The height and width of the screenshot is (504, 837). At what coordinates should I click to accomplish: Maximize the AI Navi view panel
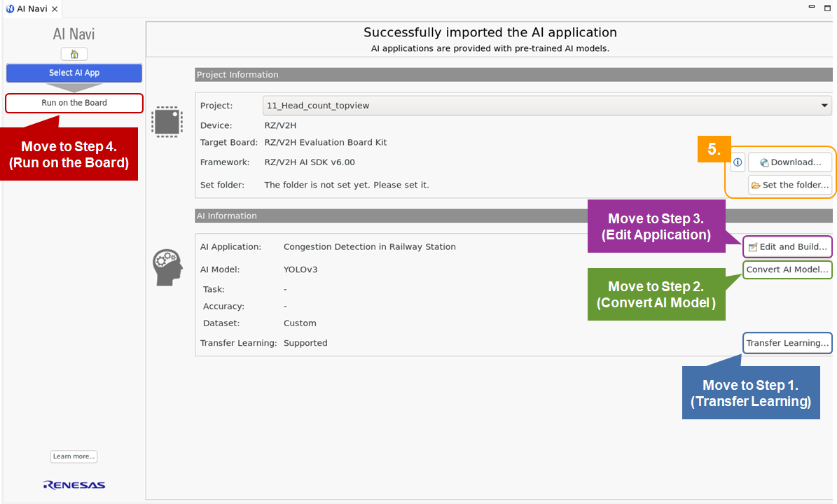coord(827,8)
